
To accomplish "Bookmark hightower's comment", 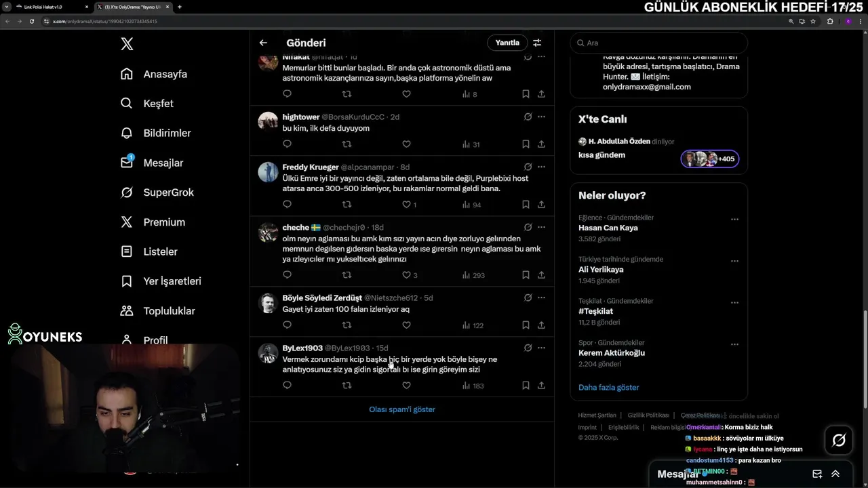I will coord(526,144).
